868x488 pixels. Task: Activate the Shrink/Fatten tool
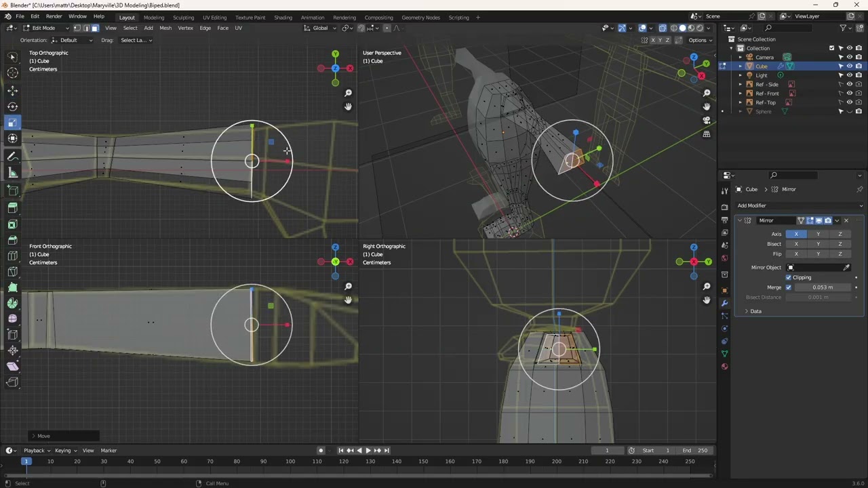[12, 350]
